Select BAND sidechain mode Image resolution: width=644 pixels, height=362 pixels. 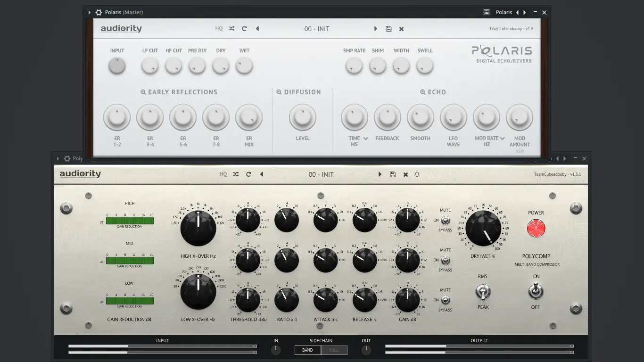point(307,350)
